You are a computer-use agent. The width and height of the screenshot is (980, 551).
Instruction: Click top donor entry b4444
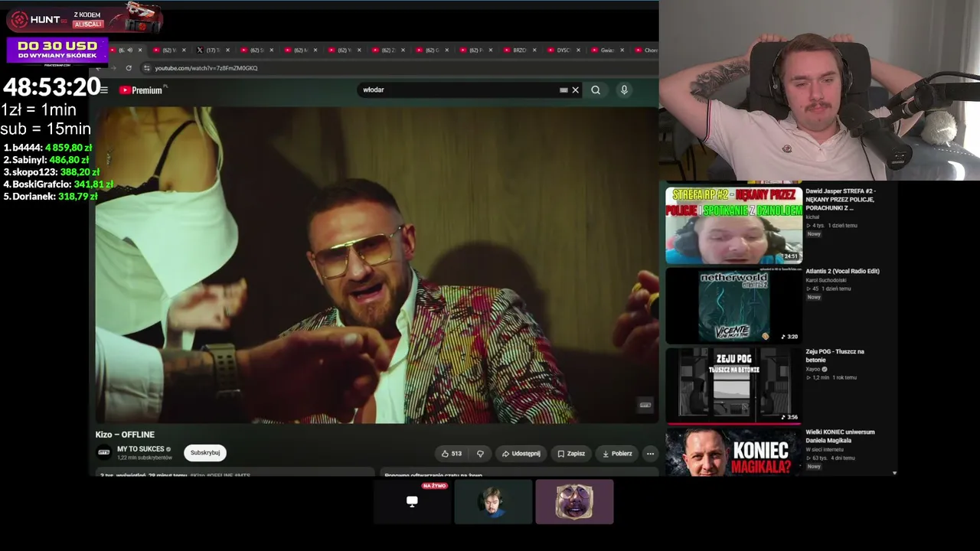pos(47,148)
